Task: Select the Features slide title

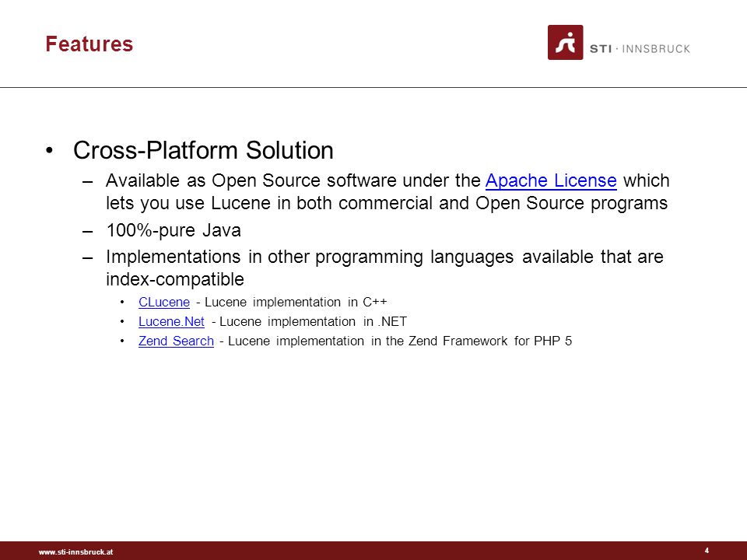Action: pyautogui.click(x=89, y=44)
